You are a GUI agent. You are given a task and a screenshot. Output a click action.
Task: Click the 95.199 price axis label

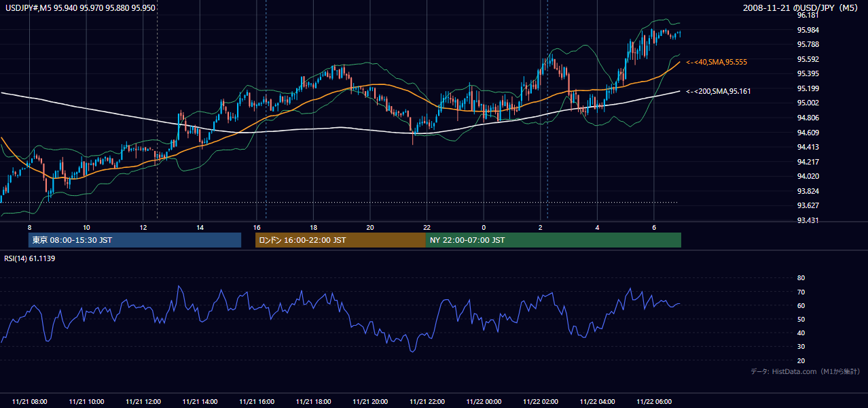[x=808, y=88]
